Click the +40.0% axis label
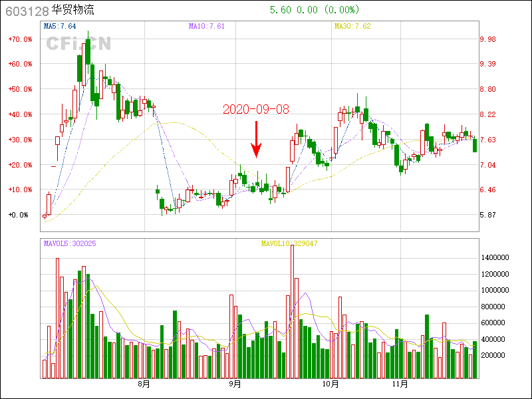This screenshot has height=399, width=532. (21, 114)
